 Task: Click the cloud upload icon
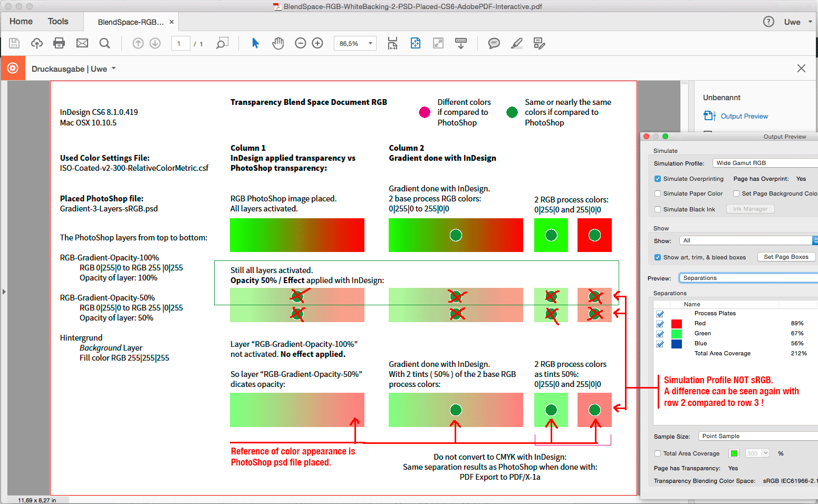click(x=36, y=43)
